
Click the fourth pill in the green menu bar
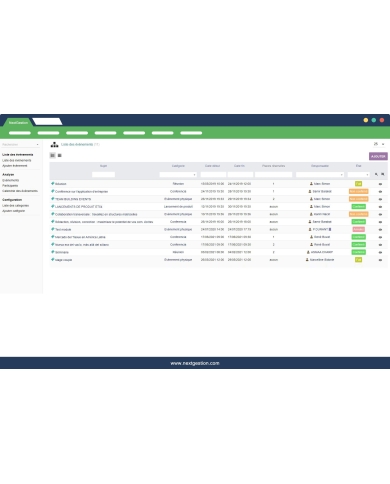point(105,133)
